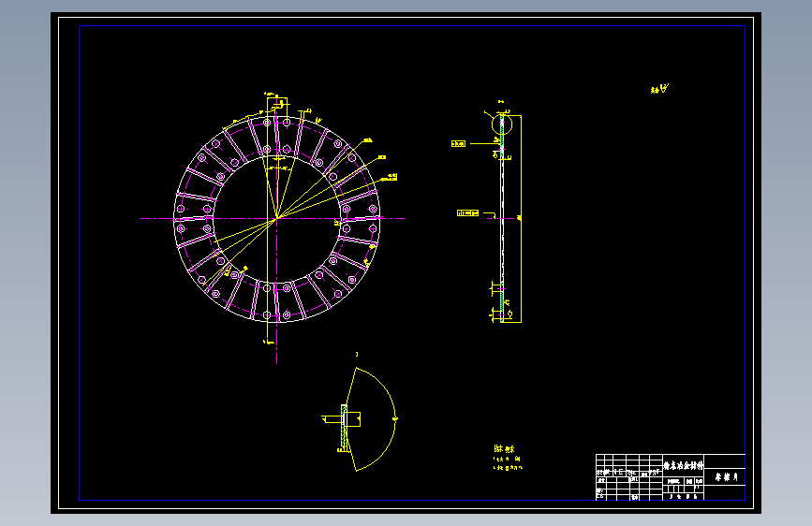The image size is (812, 526).
Task: Select the rivet hole at disc bottom
Action: 287,314
